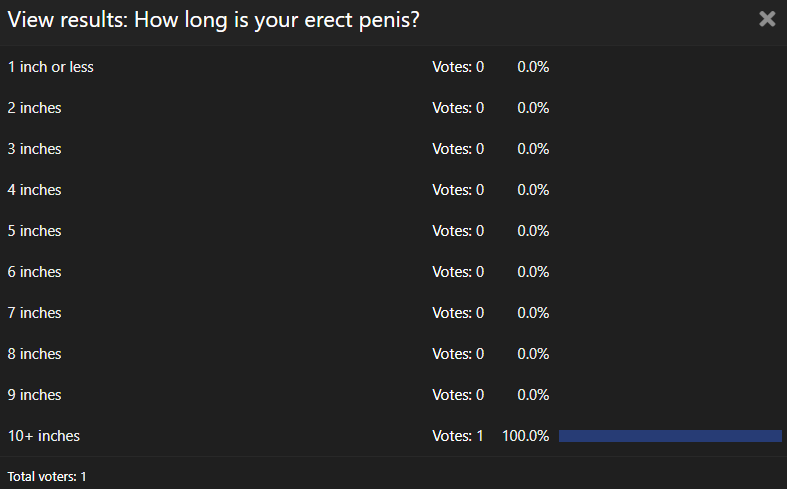Click "Votes: 0" in the 9 inches row

click(x=457, y=395)
